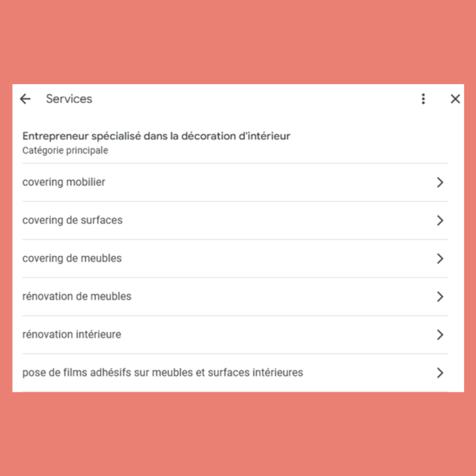Expand the 'rénovation de meubles' chevron

click(x=440, y=297)
